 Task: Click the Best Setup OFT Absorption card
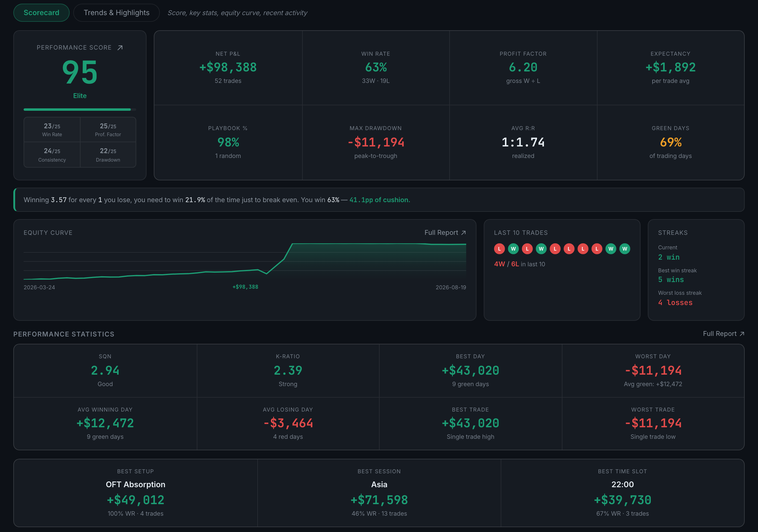click(x=135, y=493)
